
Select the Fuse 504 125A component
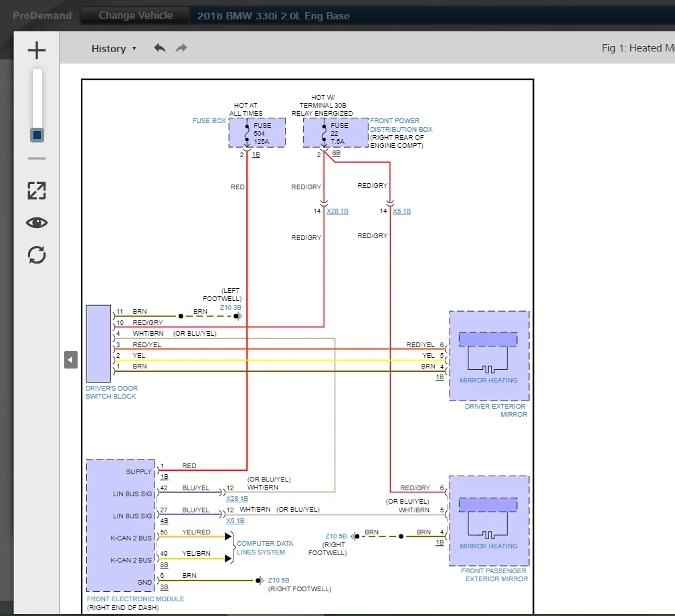coord(257,132)
